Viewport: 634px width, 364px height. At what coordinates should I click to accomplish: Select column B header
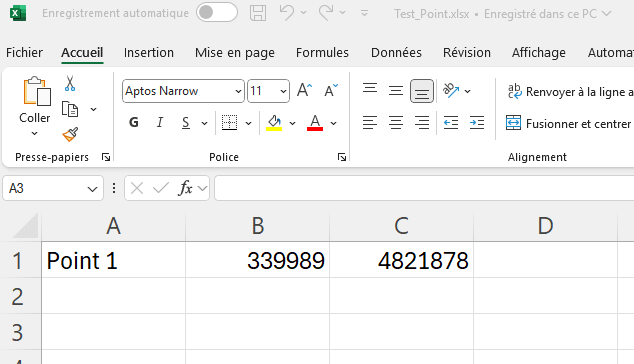258,226
